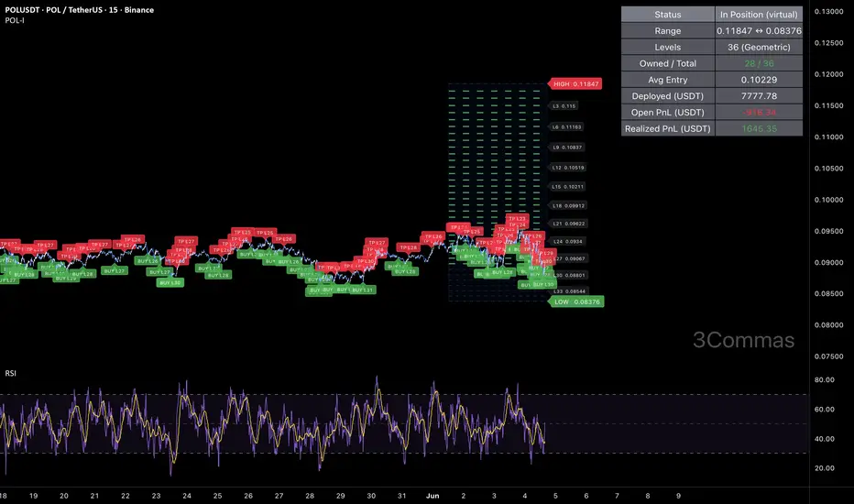
Task: Select the L12 0.10519 grid level label
Action: click(567, 168)
